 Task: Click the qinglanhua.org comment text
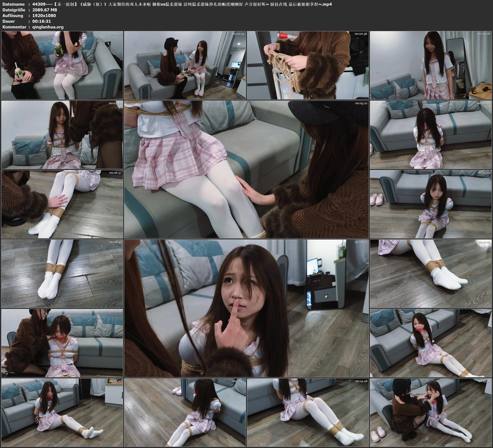coord(48,27)
